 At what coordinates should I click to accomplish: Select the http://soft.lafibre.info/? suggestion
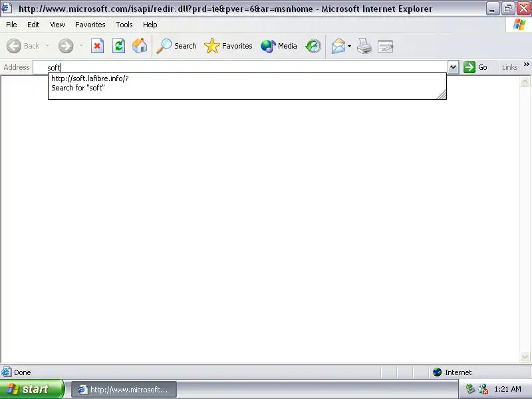click(247, 78)
